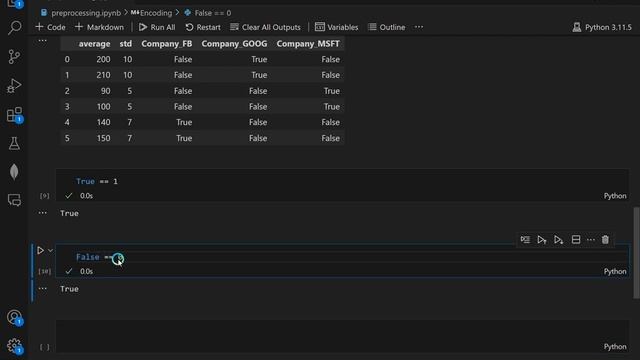Click the std column header
Viewport: 640px width, 360px height.
pyautogui.click(x=126, y=44)
